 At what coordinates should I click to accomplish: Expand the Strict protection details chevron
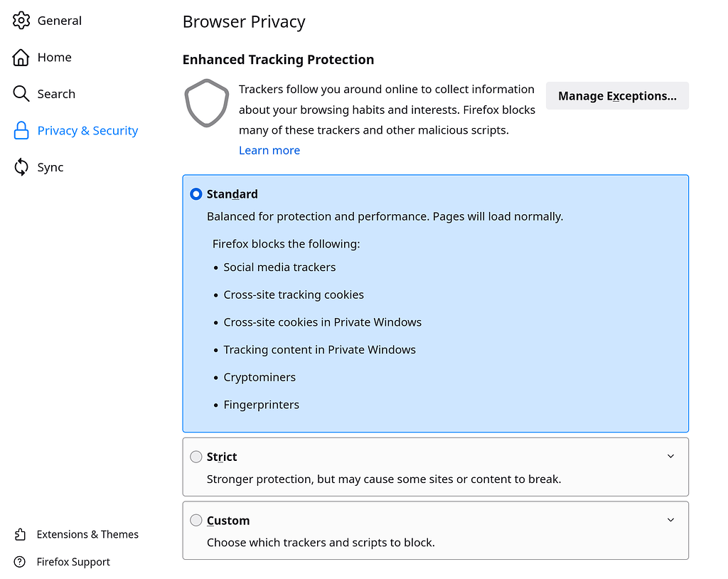(x=670, y=456)
